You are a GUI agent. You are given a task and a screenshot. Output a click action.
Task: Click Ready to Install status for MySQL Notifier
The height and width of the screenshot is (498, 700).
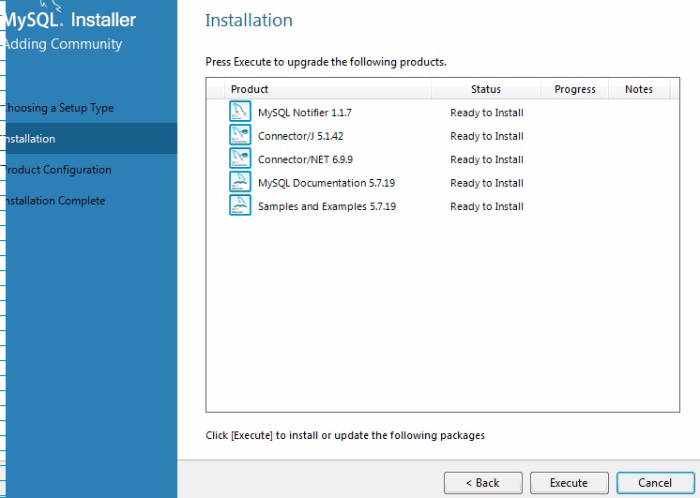[487, 113]
